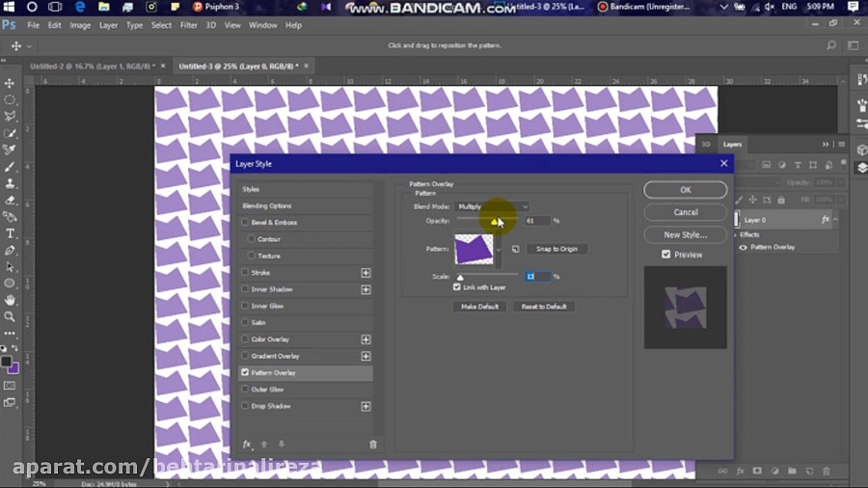The image size is (868, 488).
Task: Select the Hand tool
Action: [10, 300]
